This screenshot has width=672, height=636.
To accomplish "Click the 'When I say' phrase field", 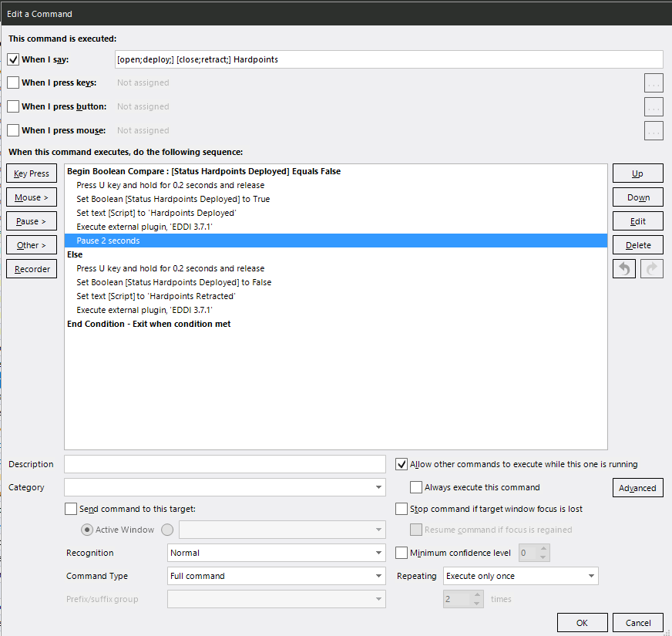I will point(388,59).
